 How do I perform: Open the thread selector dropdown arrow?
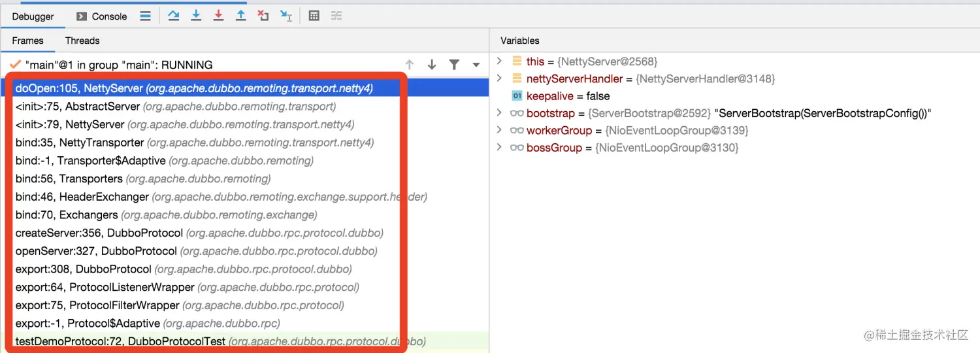(x=476, y=65)
